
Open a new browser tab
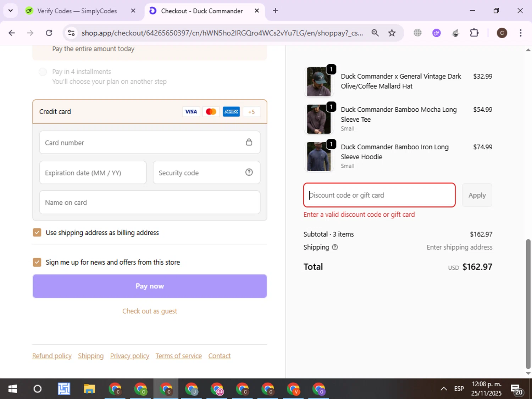pos(276,11)
